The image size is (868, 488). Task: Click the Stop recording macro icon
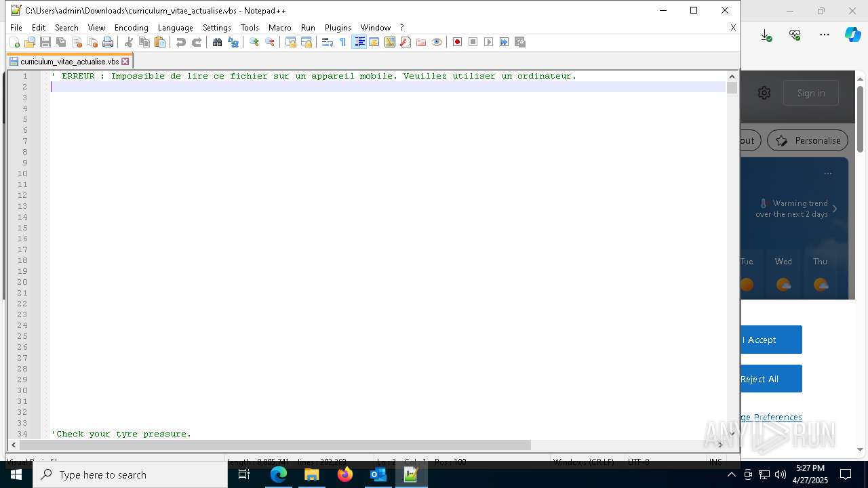(473, 42)
